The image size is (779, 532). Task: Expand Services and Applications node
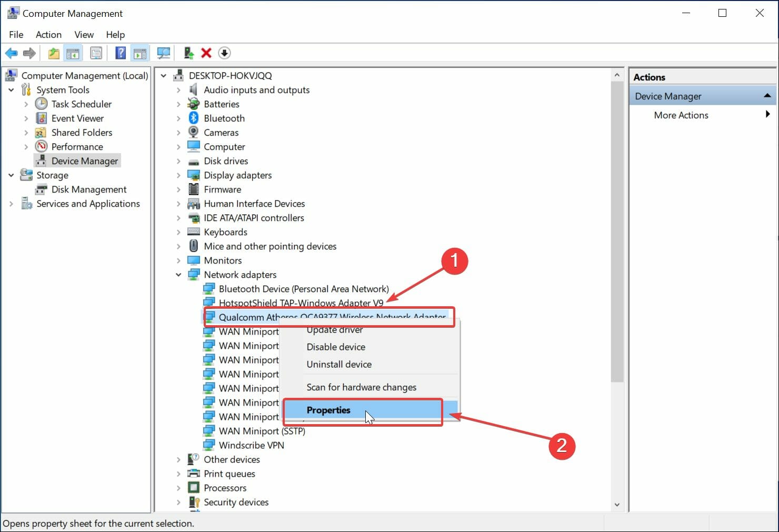click(11, 204)
